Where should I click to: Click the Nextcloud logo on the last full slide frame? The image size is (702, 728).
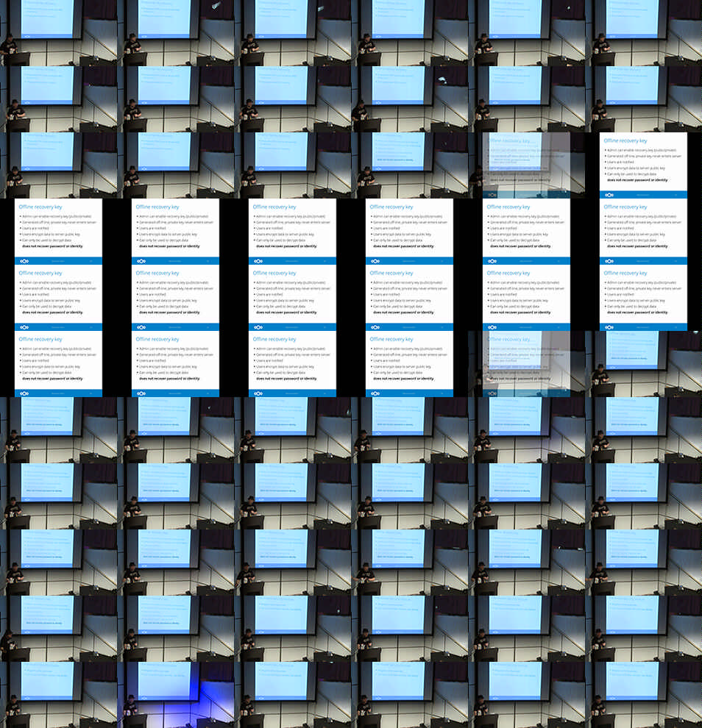coord(375,393)
